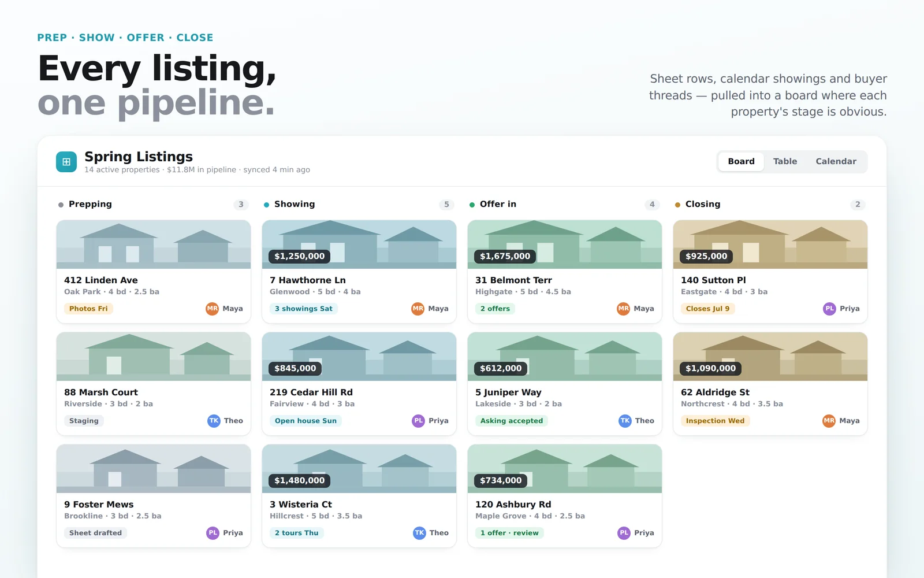Image resolution: width=924 pixels, height=578 pixels.
Task: Click the Closes Jul 9 tag
Action: [707, 309]
